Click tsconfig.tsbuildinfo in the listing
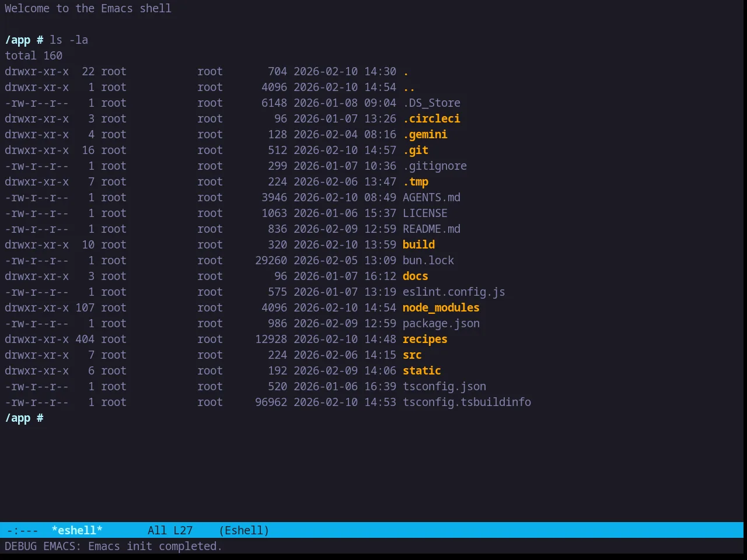This screenshot has height=560, width=747. [467, 402]
